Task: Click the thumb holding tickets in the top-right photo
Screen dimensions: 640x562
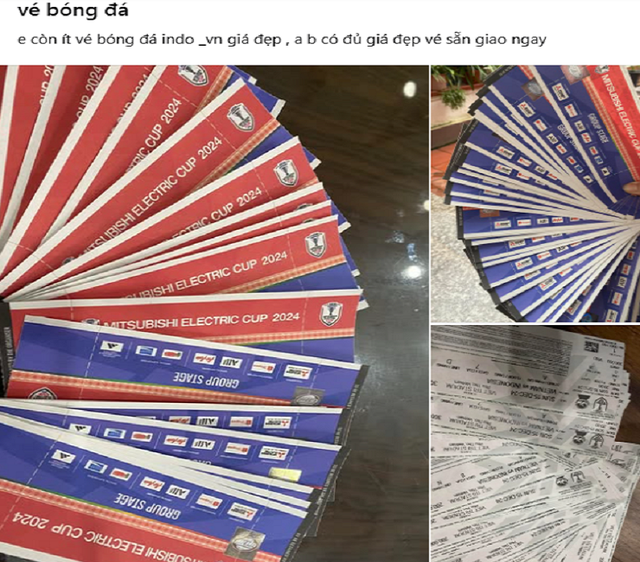Action: coord(632,189)
